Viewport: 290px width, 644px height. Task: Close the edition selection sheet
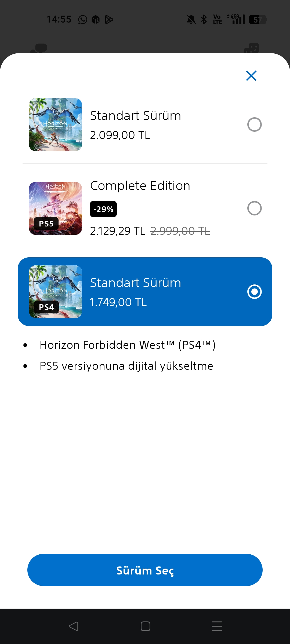click(251, 76)
